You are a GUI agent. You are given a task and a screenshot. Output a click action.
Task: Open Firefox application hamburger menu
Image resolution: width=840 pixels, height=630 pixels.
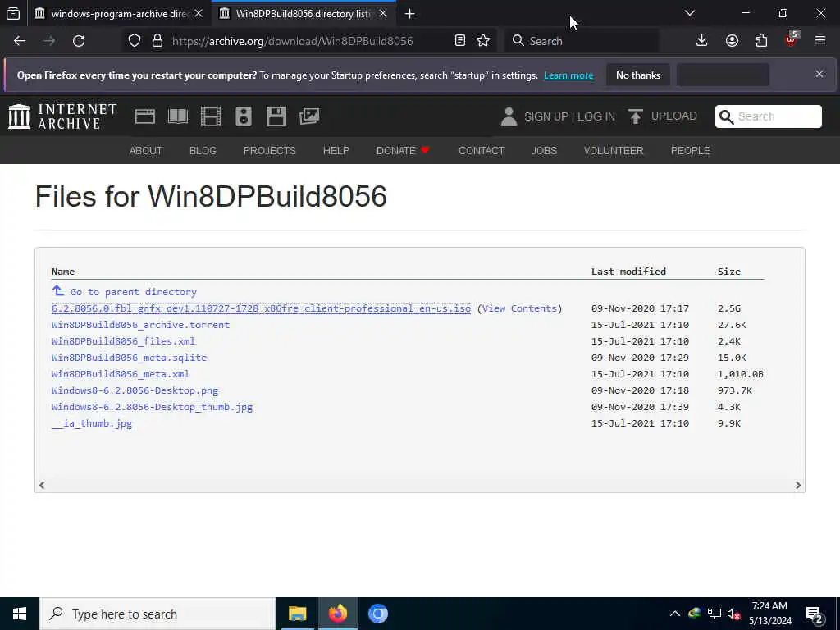(820, 41)
